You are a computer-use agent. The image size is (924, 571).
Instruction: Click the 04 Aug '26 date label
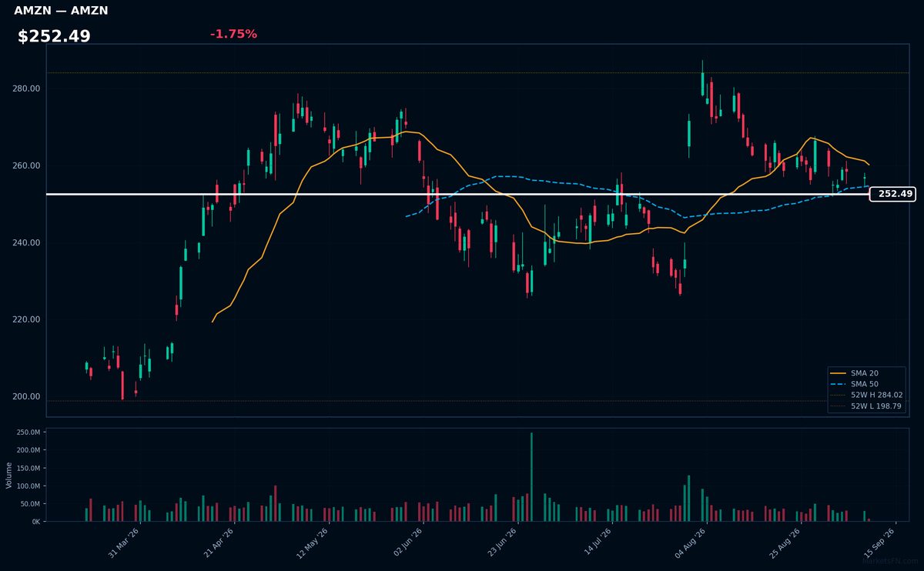point(691,542)
